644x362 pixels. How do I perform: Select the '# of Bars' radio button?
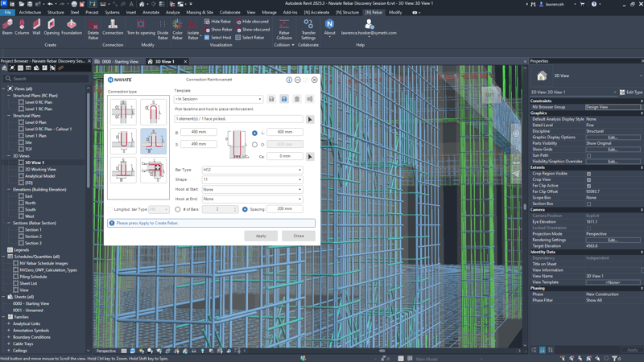point(178,209)
